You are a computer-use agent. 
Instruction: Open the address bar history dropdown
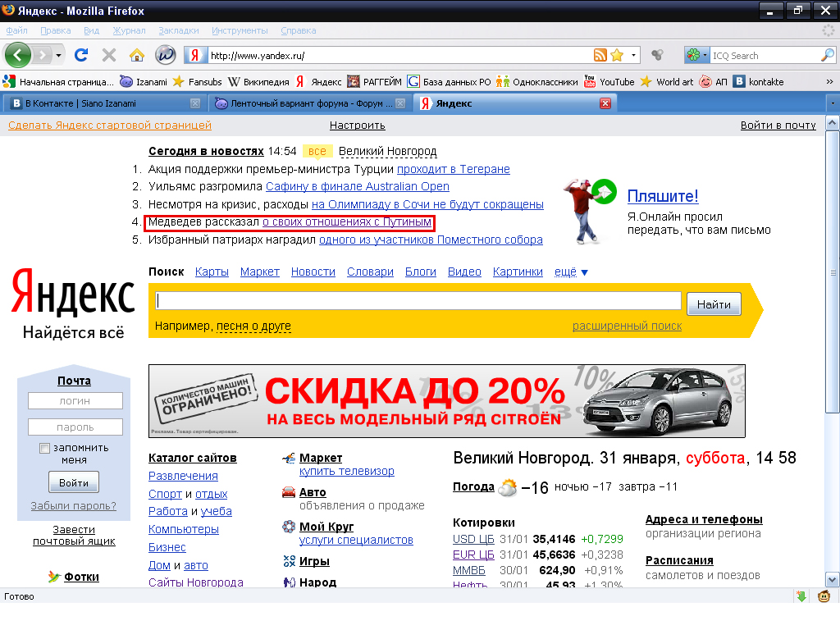(634, 55)
